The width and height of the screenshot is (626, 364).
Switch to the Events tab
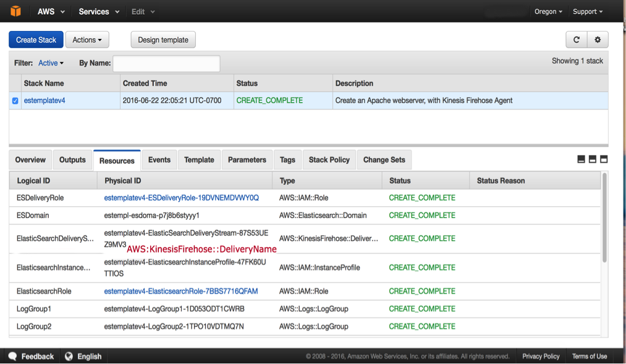(159, 159)
